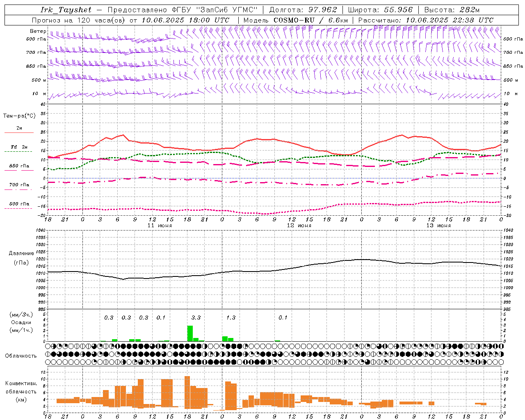Select the "Широта: 55.956" header field

[x=380, y=10]
